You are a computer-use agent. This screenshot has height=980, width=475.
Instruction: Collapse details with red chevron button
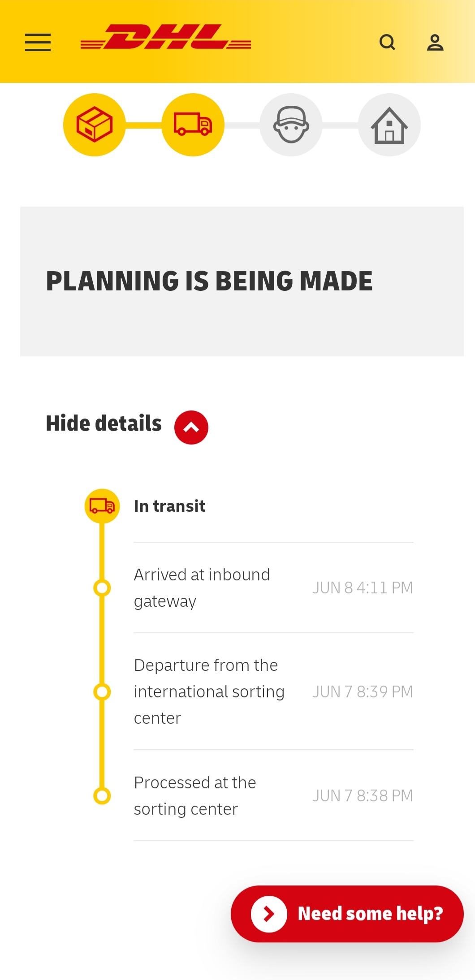point(191,427)
